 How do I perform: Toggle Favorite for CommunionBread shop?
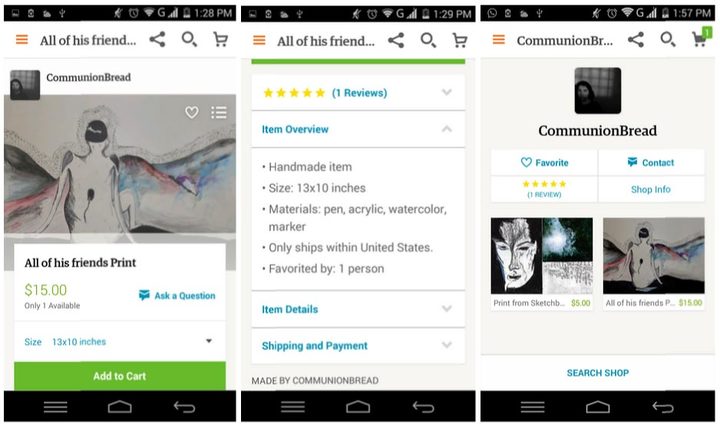[544, 163]
